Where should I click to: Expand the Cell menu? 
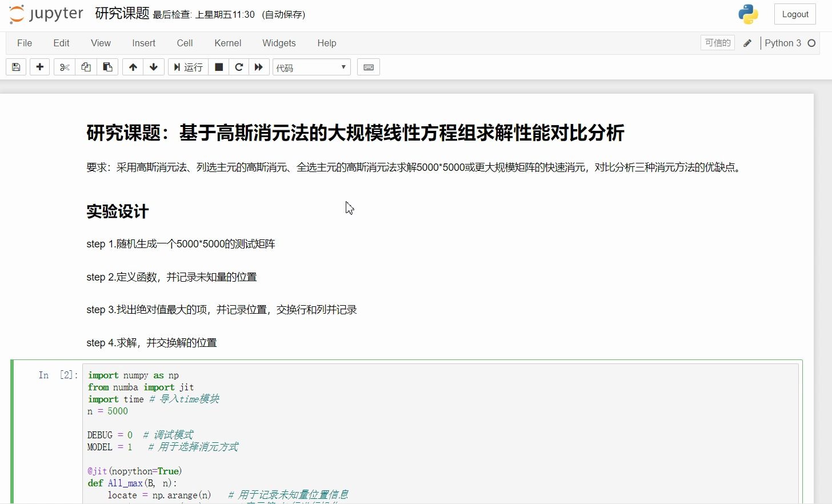pos(185,43)
